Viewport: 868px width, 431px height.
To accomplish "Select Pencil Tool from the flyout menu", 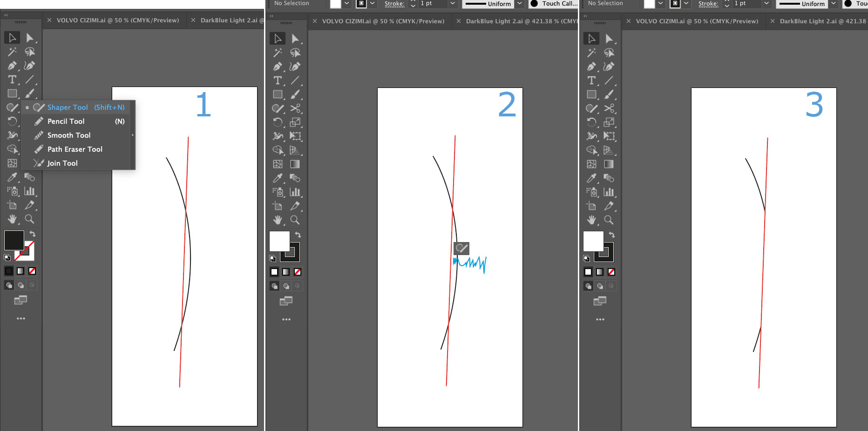I will click(66, 121).
